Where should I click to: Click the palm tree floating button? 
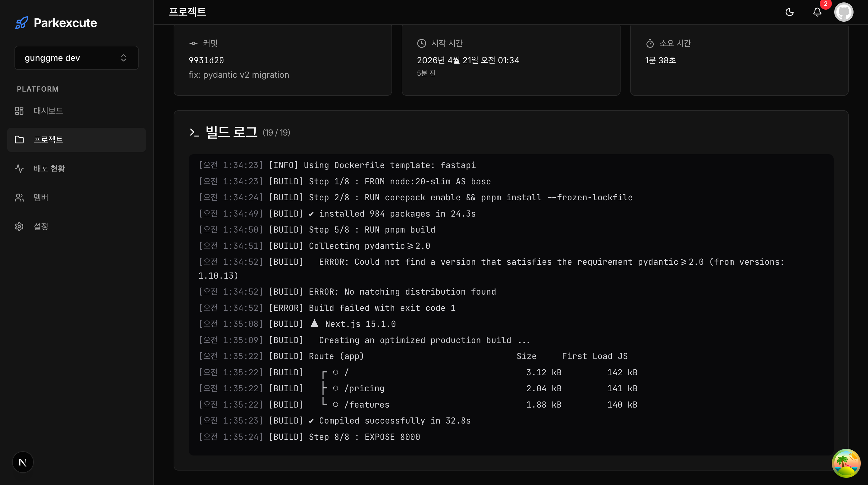(846, 463)
